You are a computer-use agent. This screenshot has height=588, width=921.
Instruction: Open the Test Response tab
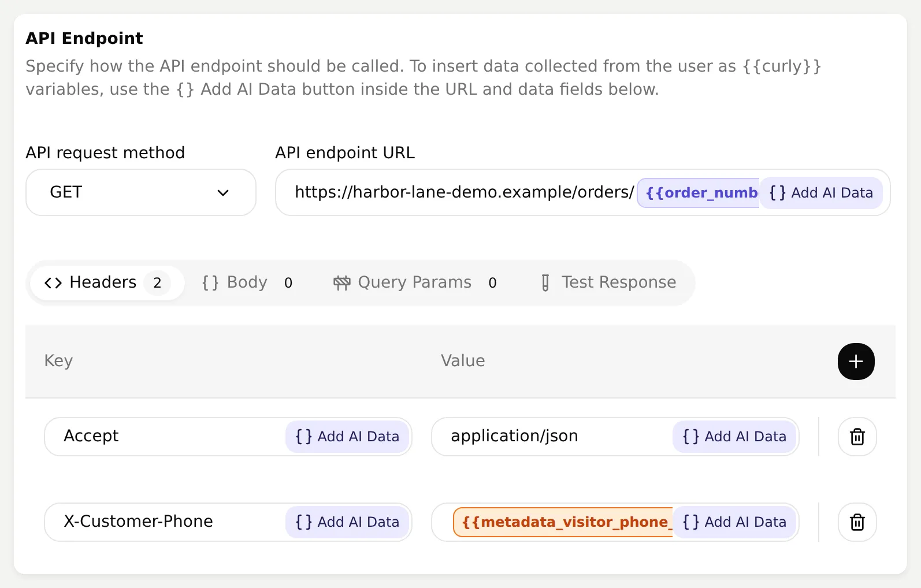pos(609,282)
